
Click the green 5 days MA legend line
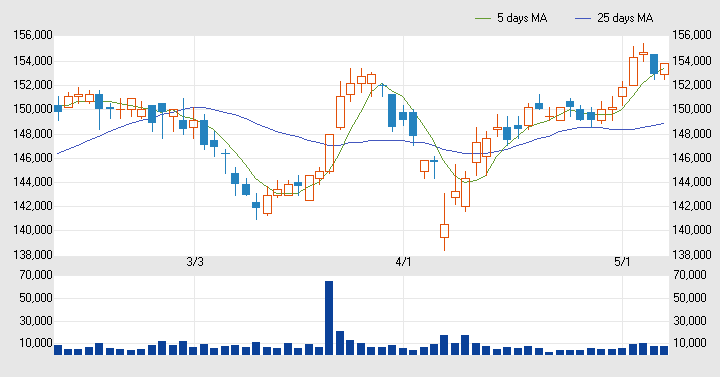(x=483, y=18)
